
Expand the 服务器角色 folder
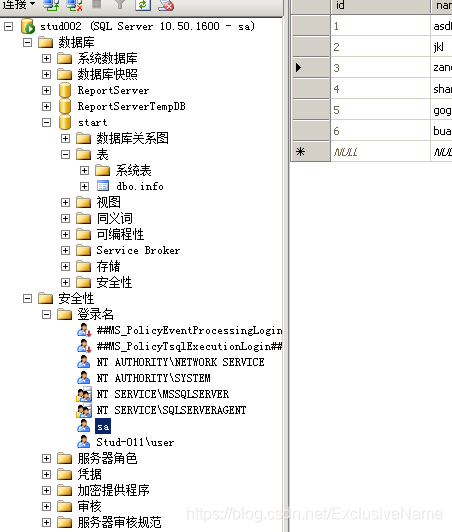(46, 458)
